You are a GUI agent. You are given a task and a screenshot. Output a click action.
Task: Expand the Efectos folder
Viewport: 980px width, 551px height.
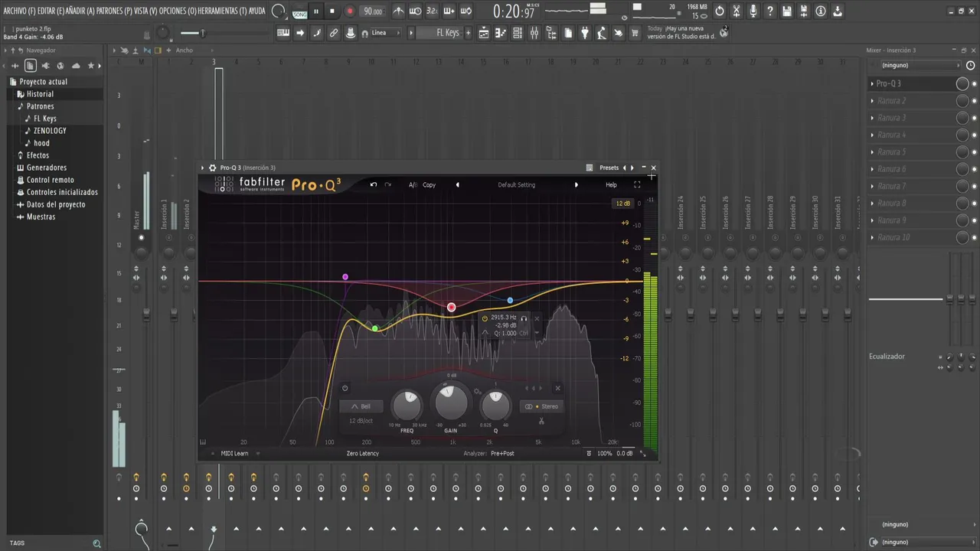[38, 155]
